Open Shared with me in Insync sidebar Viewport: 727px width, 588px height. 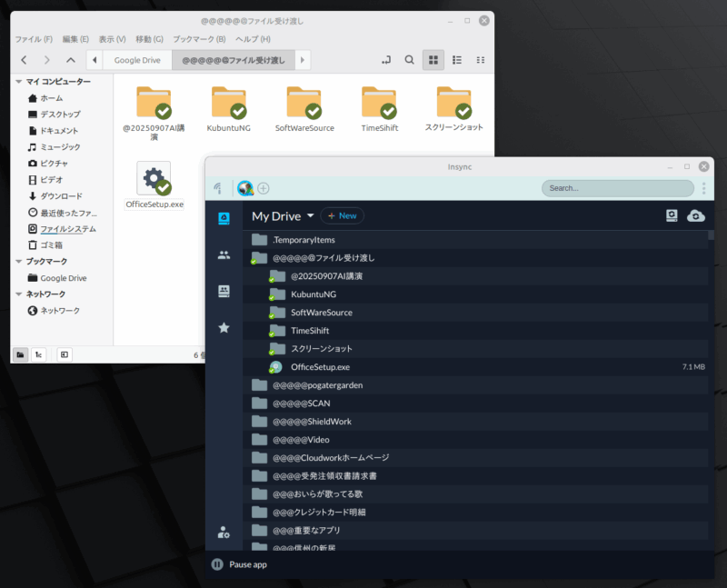(224, 255)
